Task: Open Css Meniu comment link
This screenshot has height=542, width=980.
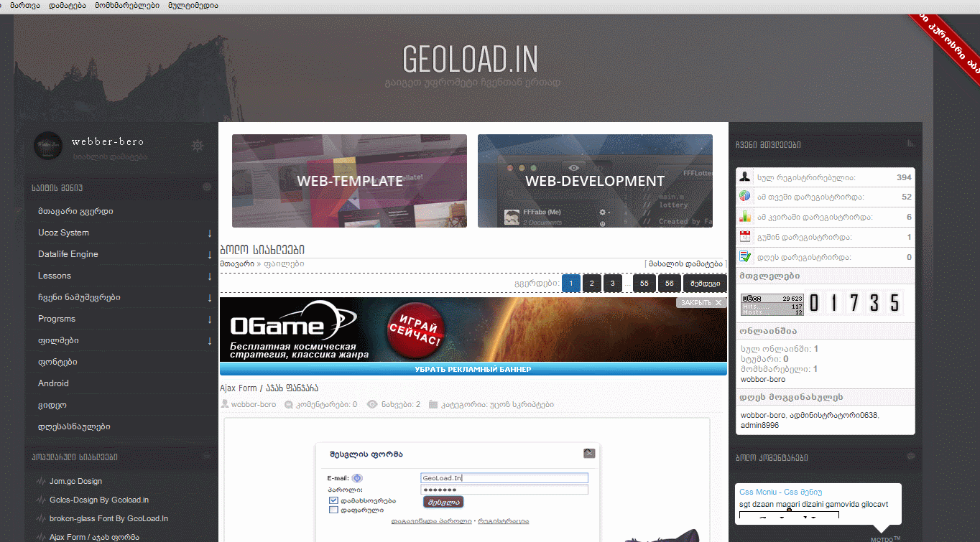Action: [x=780, y=492]
